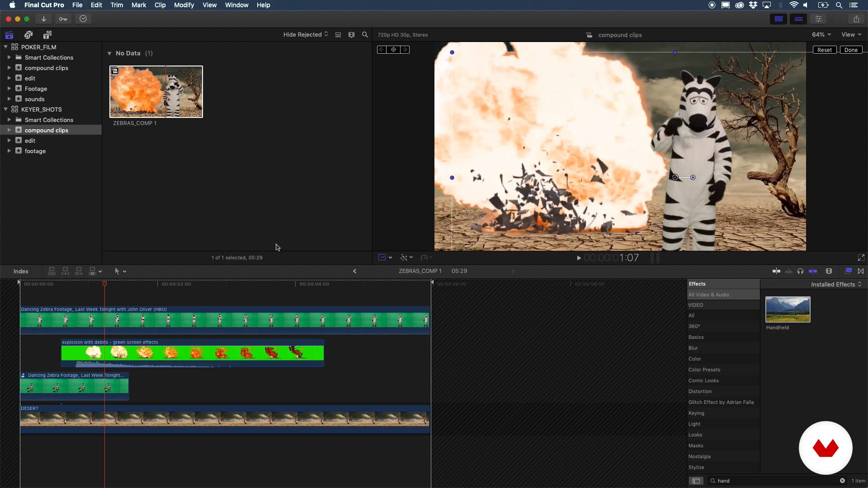Open the viewer View dropdown
The image size is (868, 488).
pyautogui.click(x=851, y=35)
